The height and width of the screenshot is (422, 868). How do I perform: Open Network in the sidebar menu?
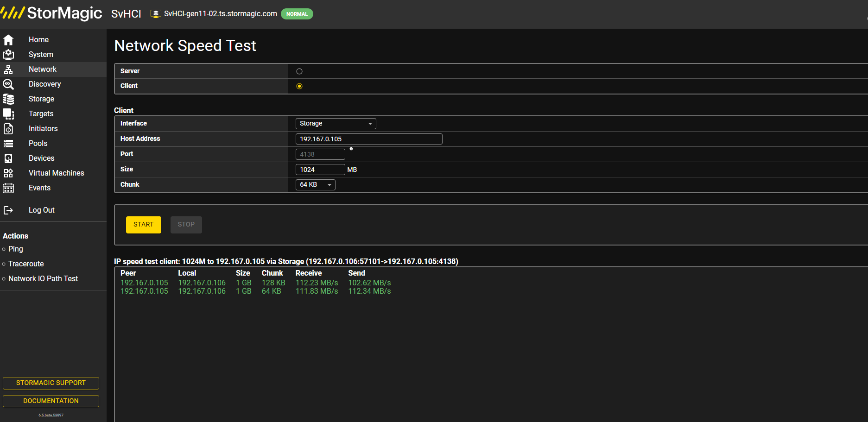pos(43,69)
